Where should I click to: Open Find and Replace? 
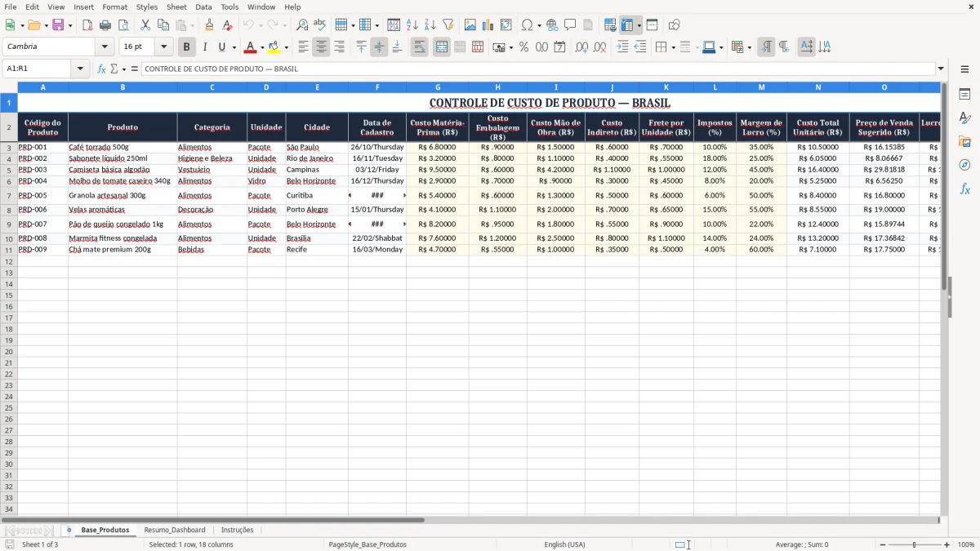302,25
